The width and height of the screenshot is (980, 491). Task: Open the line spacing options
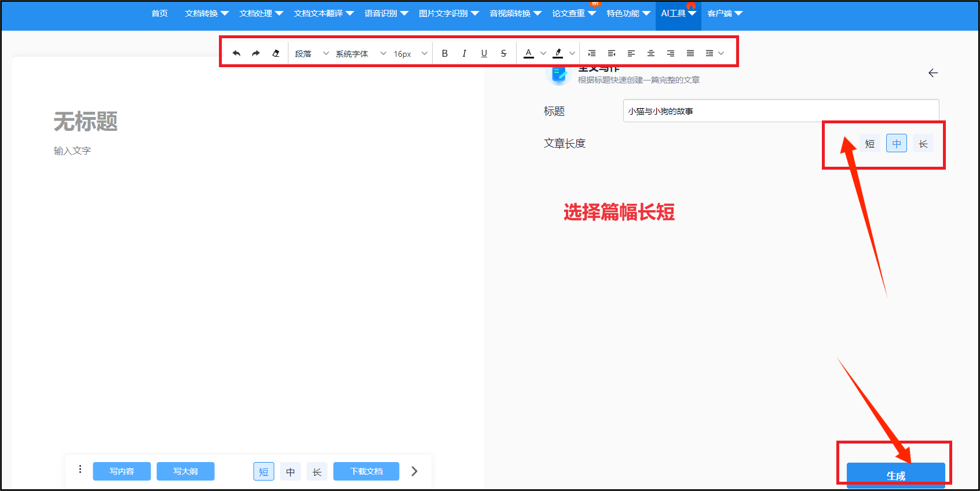(710, 53)
